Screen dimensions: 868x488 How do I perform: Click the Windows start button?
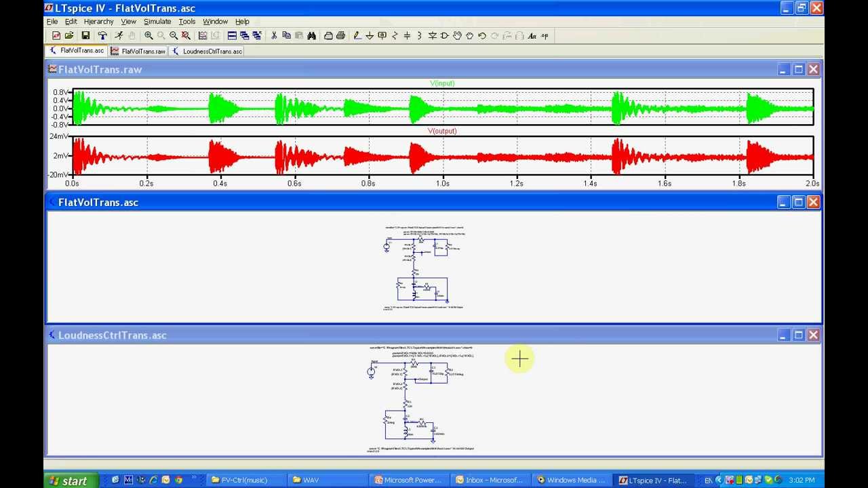tap(67, 481)
